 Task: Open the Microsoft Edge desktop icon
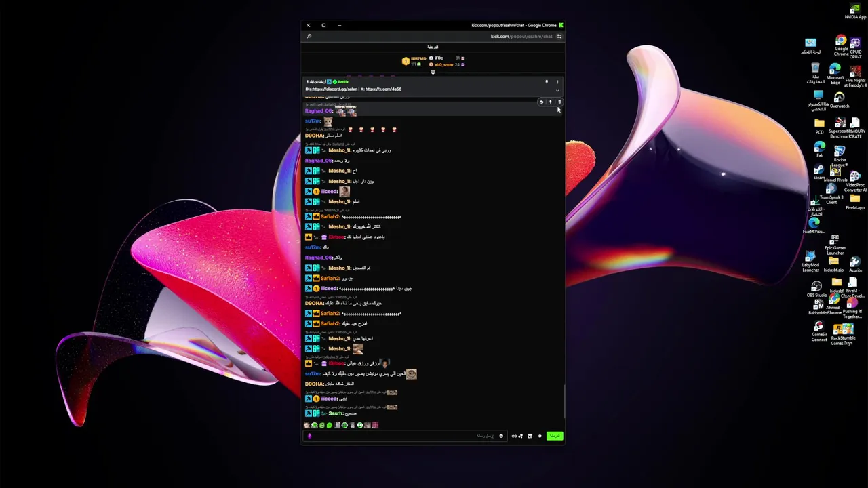click(835, 74)
